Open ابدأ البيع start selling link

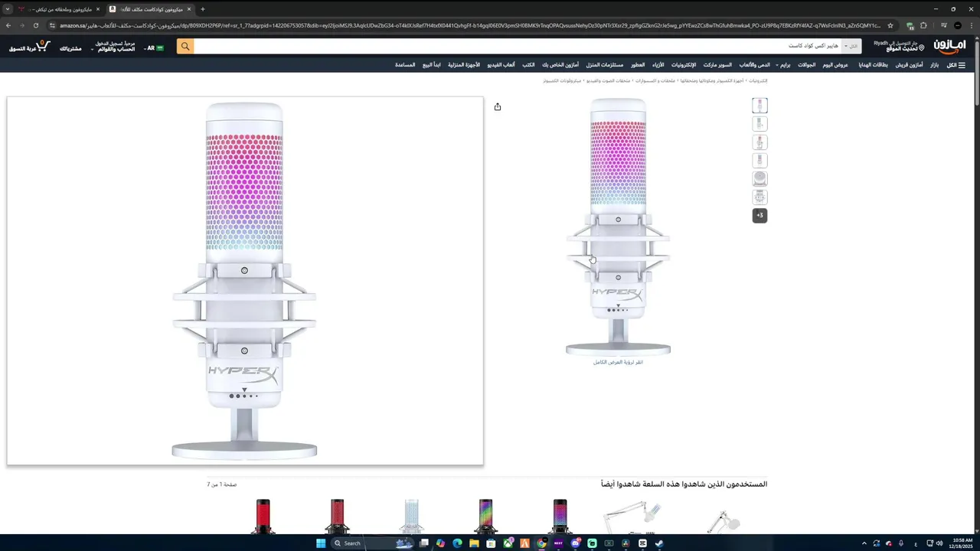point(431,65)
